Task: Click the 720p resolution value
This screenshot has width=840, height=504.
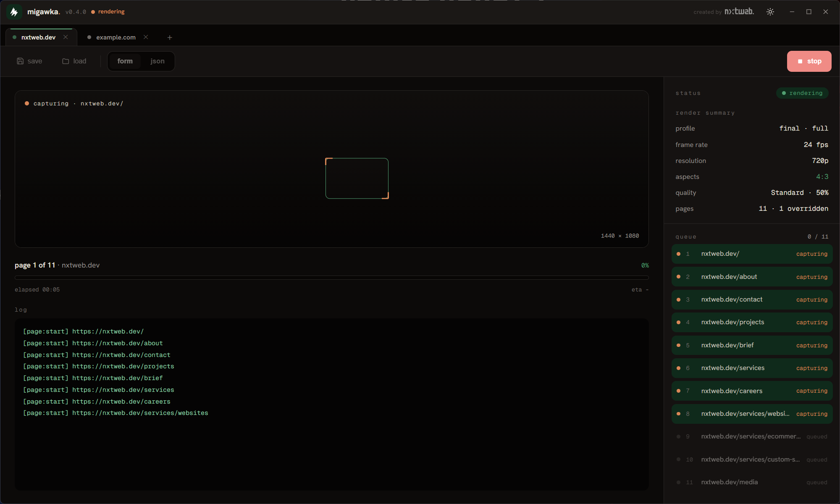Action: (x=820, y=161)
